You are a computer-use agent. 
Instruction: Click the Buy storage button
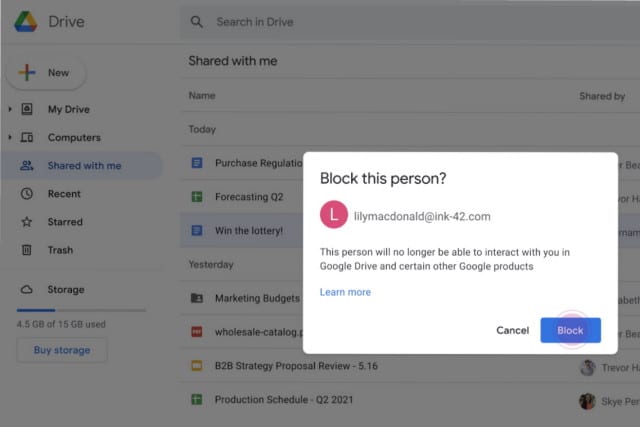point(61,350)
